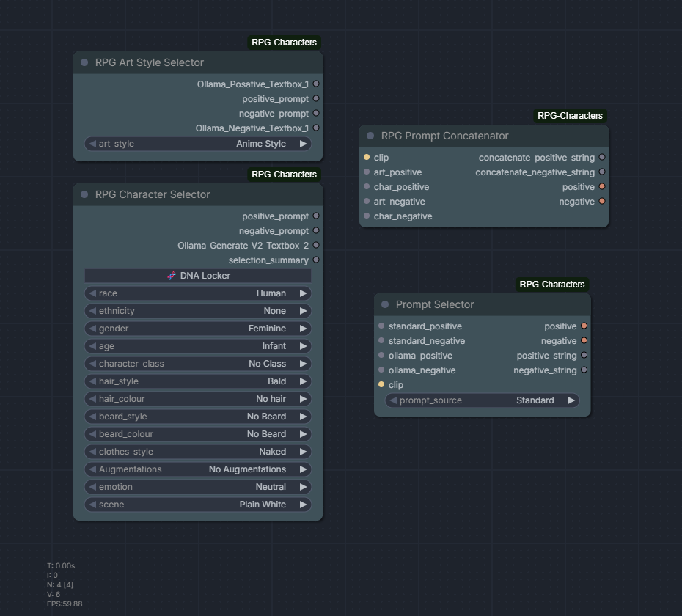Click ollama_negative input socket

[381, 370]
